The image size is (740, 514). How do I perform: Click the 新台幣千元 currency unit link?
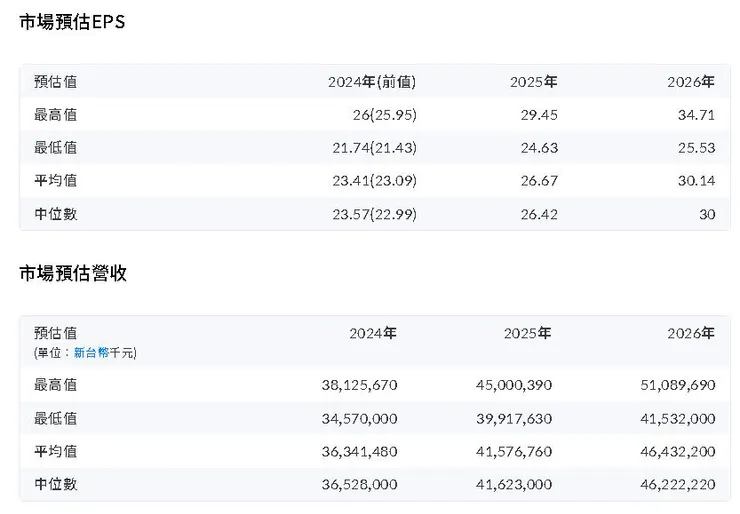(x=106, y=352)
